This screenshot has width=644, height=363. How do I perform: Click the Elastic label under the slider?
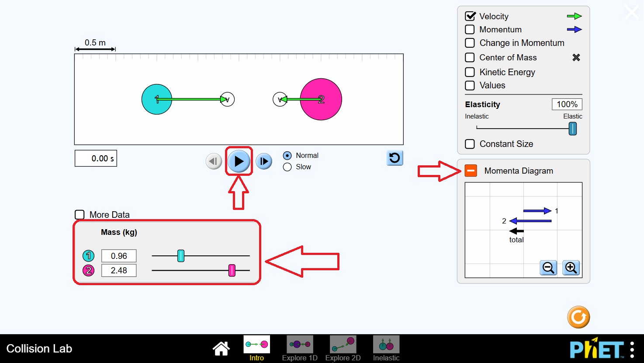[572, 116]
